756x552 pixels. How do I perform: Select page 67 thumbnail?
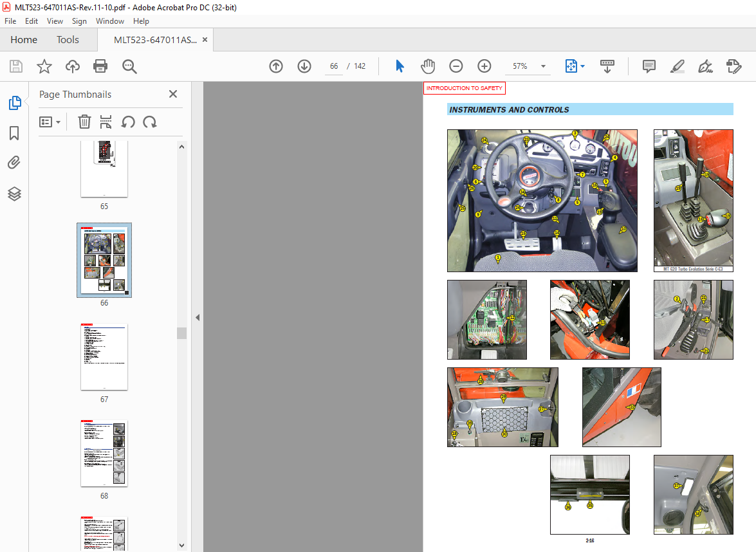coord(104,357)
